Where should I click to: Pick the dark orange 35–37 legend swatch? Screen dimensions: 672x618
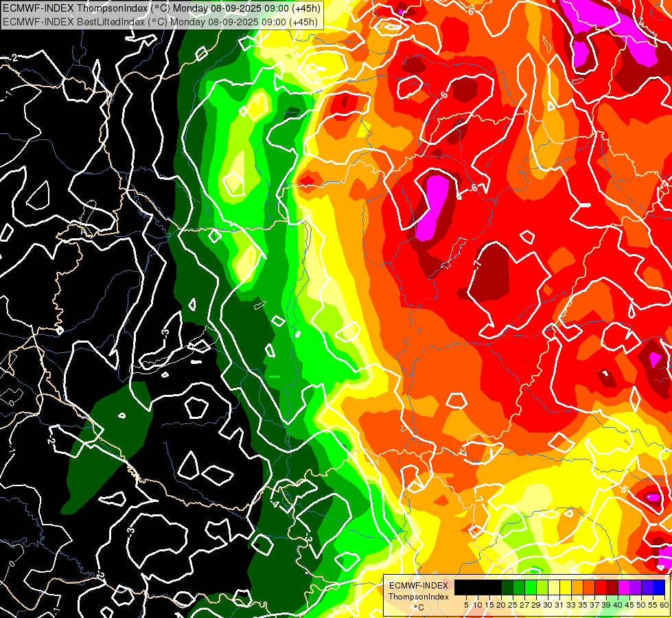(x=589, y=588)
